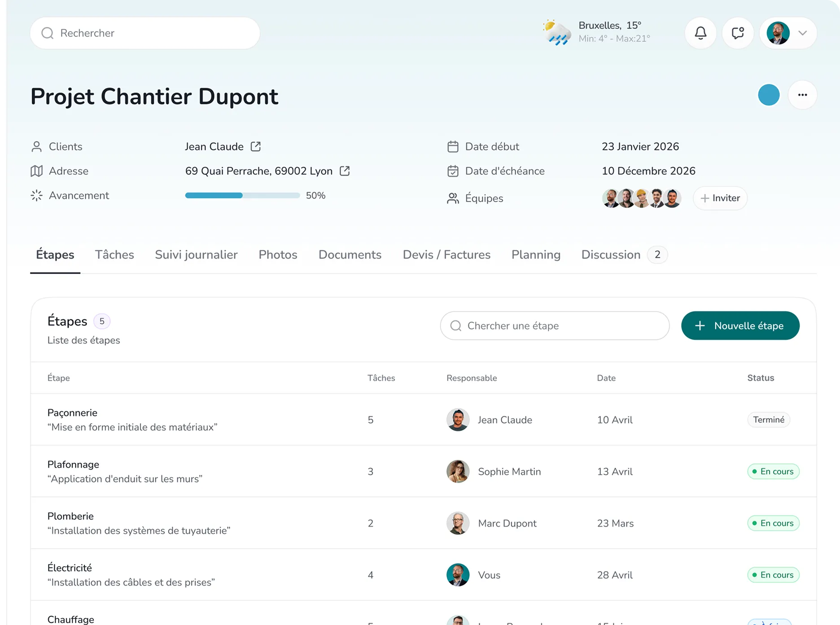Screen dimensions: 840x625
Task: Click En cours status for Plomberie
Action: (773, 523)
